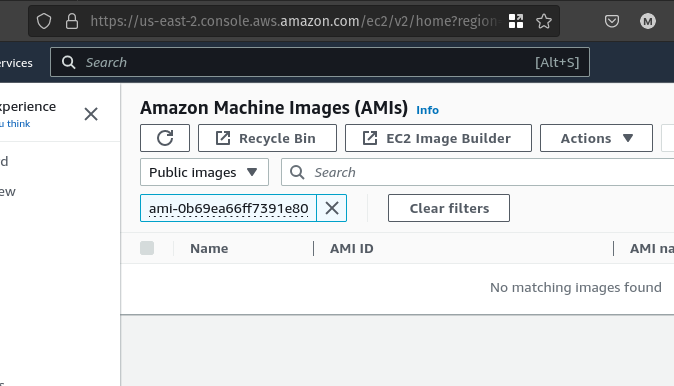Sort by the Name column
Screen dimensions: 674x386
click(209, 248)
